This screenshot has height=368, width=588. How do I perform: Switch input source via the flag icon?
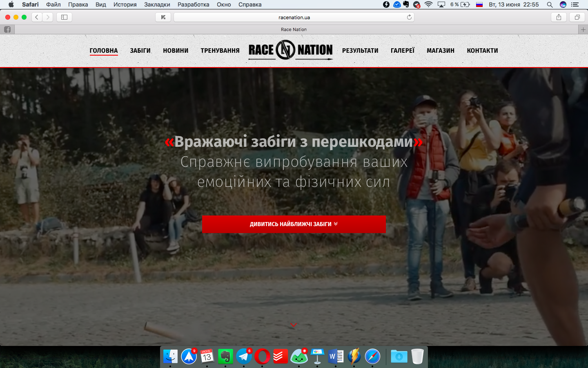point(479,4)
